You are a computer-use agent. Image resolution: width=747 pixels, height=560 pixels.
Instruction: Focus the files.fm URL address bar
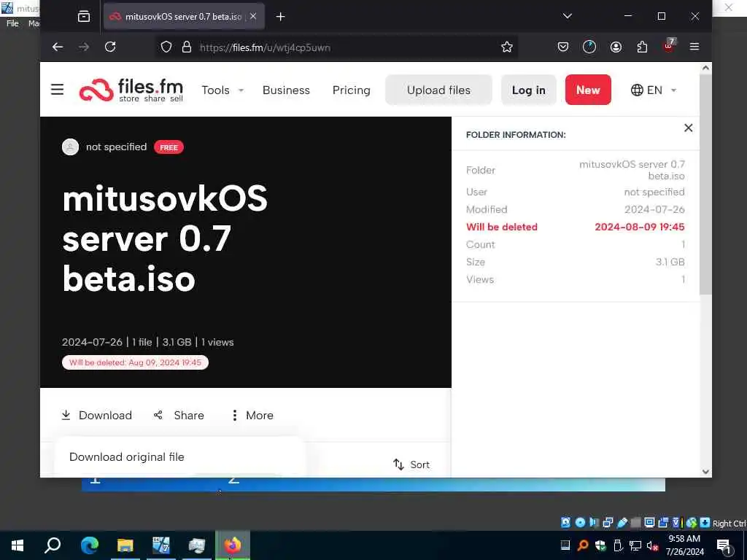[x=337, y=47]
